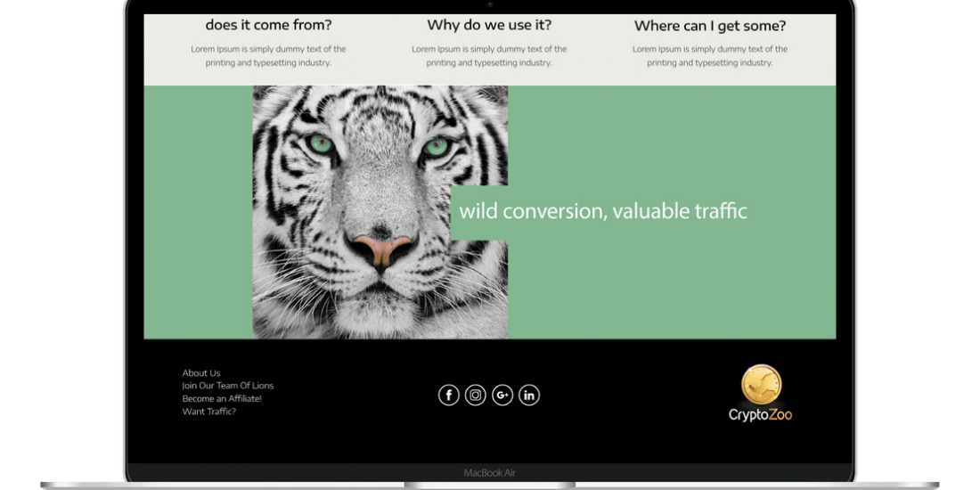Click the MacBook Air label on bezel
This screenshot has height=490, width=980.
click(489, 472)
